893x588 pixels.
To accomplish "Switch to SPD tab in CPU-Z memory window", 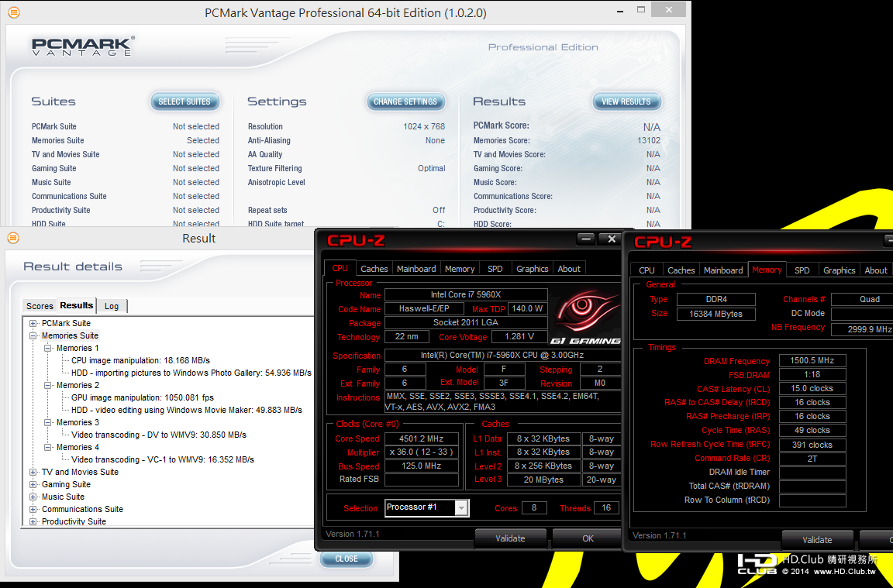I will point(802,270).
